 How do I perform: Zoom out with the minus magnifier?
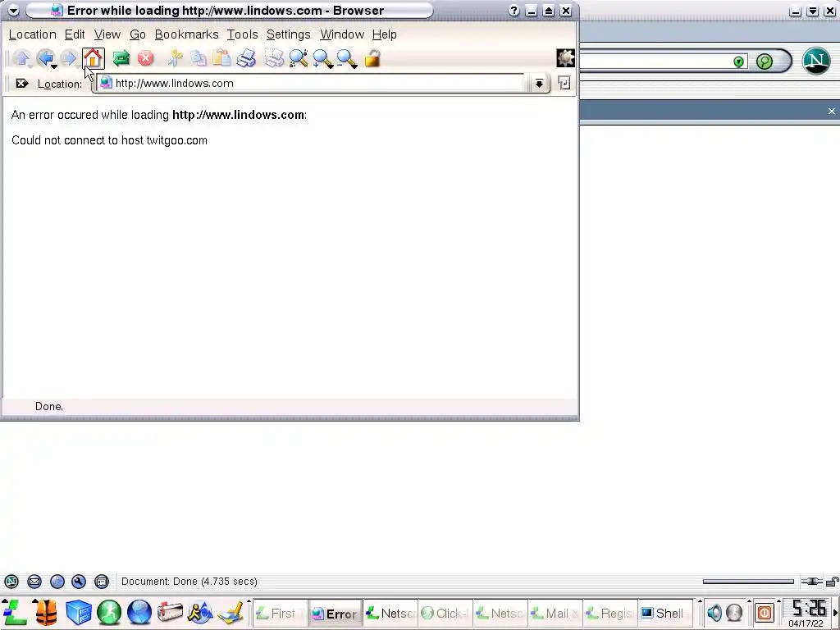pos(347,58)
